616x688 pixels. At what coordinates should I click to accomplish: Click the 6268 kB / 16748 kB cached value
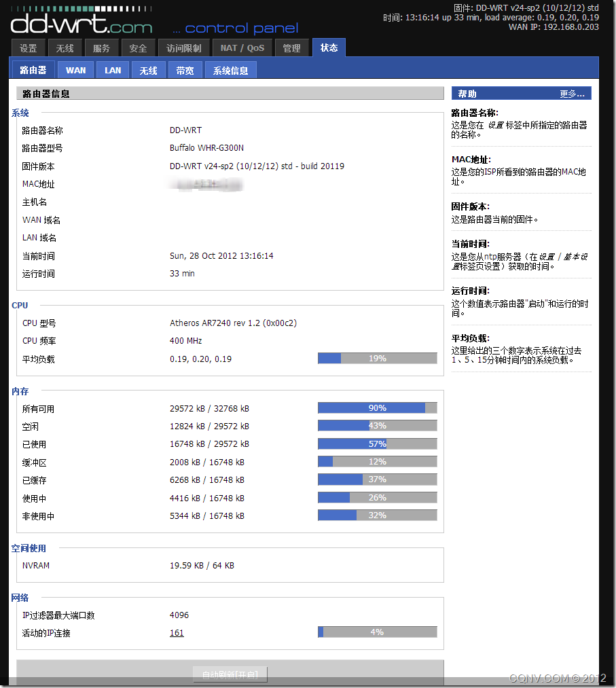[x=206, y=480]
